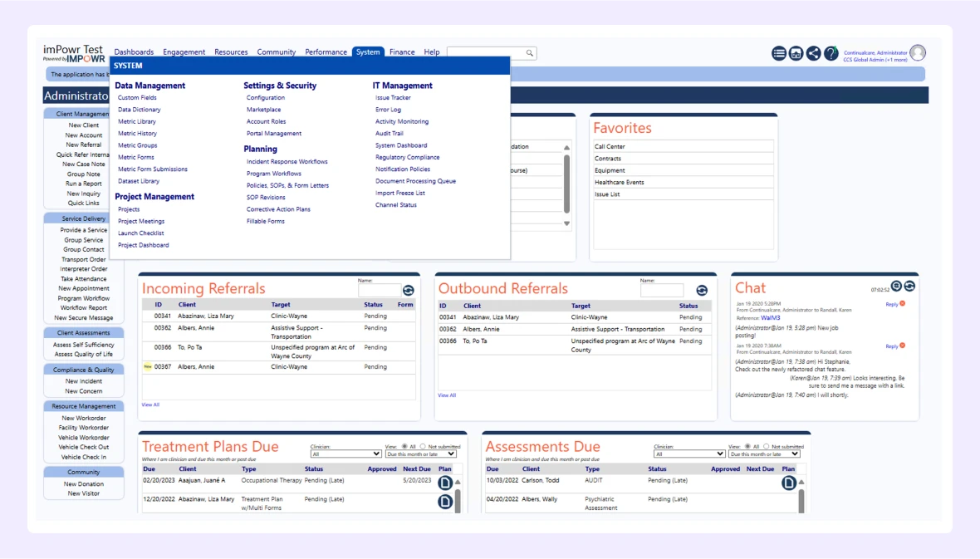Click New Client in sidebar
This screenshot has width=980, height=559.
[84, 125]
